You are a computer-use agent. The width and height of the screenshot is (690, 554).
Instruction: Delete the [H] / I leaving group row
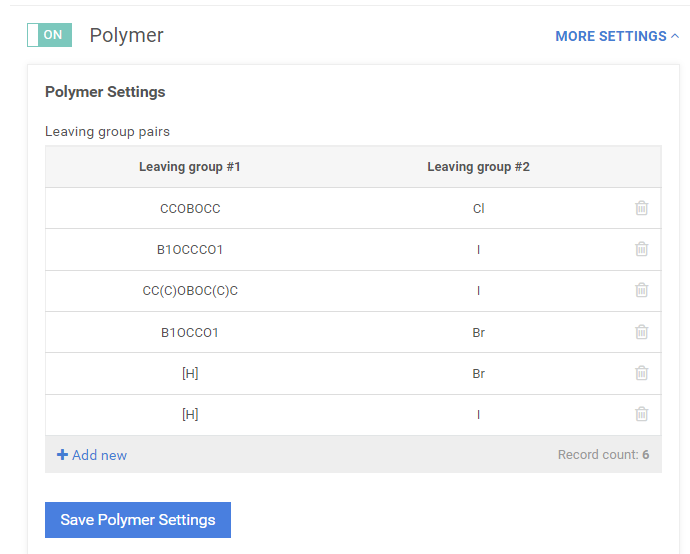pos(641,414)
